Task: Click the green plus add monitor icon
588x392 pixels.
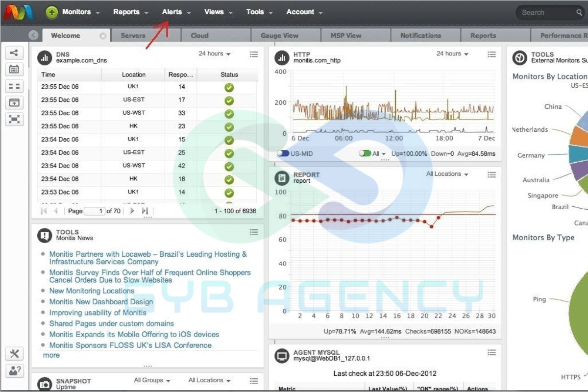Action: [x=51, y=12]
